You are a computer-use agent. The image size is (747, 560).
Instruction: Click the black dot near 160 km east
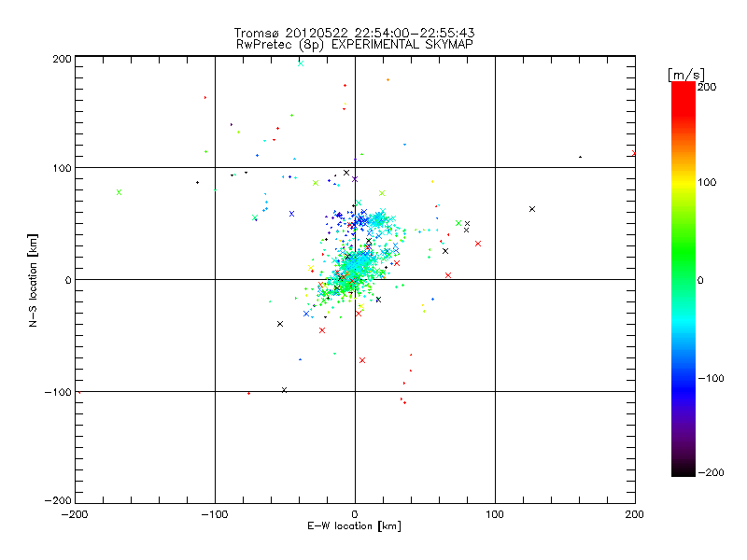[580, 157]
